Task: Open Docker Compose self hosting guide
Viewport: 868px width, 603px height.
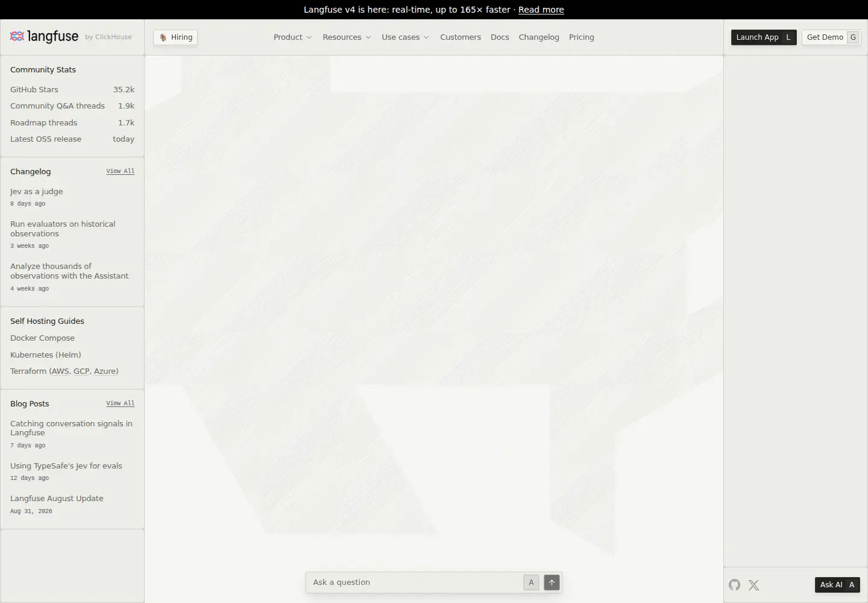Action: [42, 338]
